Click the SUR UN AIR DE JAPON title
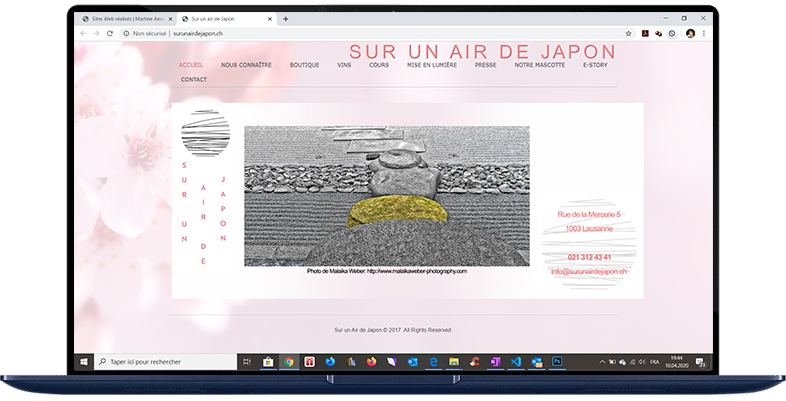786x401 pixels. pyautogui.click(x=483, y=52)
